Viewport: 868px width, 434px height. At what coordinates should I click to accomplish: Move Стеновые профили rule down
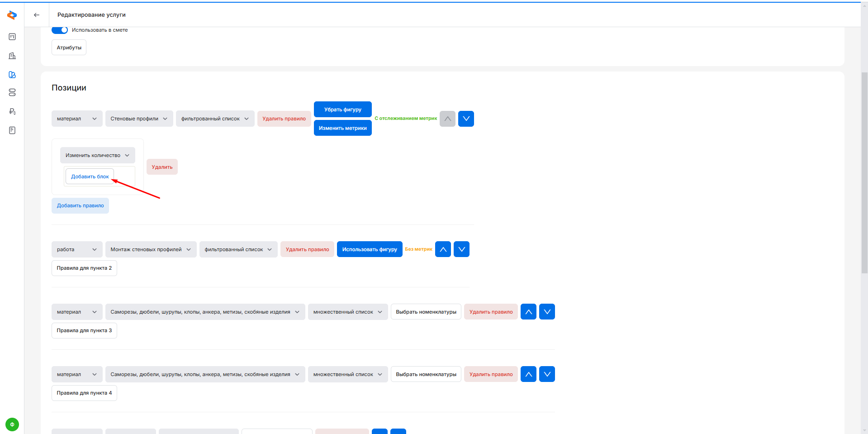466,119
